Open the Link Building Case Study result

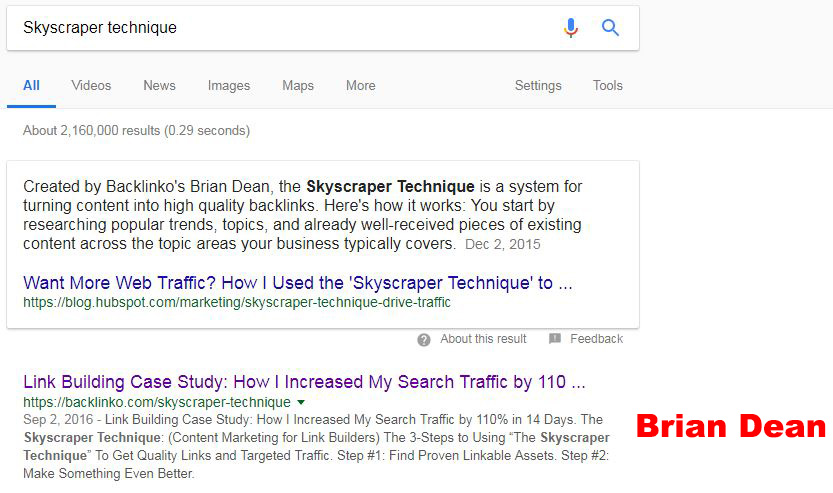point(304,382)
